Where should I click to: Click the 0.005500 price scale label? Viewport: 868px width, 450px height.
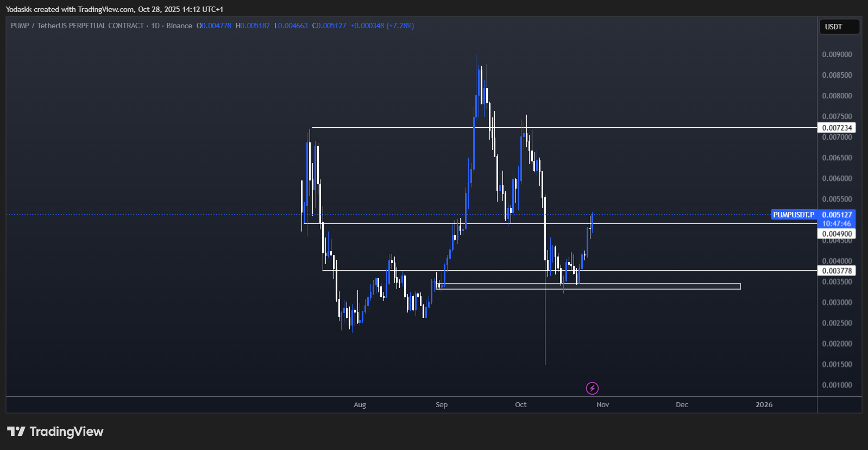pyautogui.click(x=837, y=199)
